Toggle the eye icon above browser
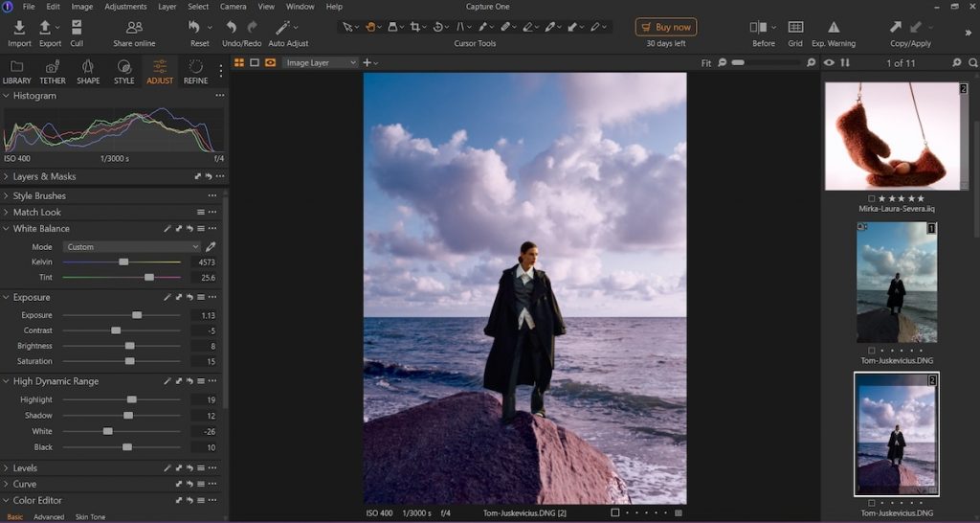The height and width of the screenshot is (523, 980). 829,62
